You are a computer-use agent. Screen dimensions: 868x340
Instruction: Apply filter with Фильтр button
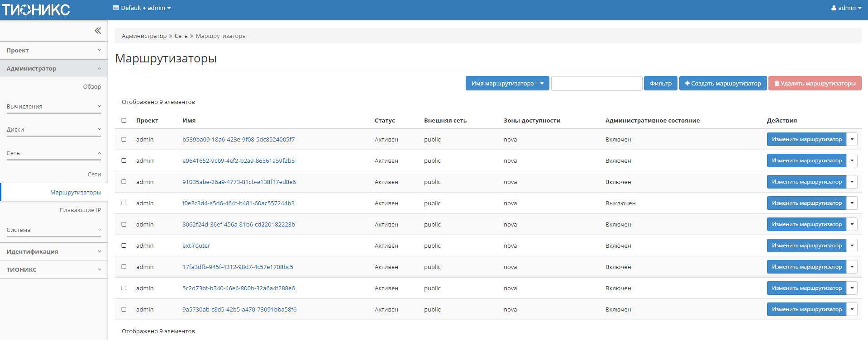tap(660, 83)
